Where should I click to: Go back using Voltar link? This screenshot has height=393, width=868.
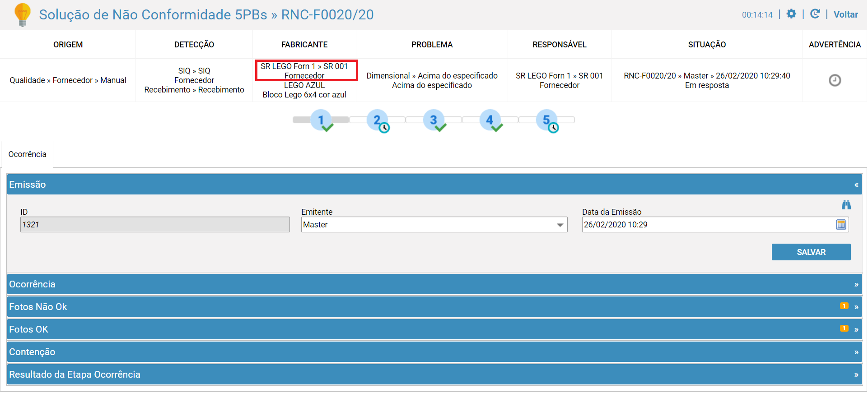pos(845,14)
